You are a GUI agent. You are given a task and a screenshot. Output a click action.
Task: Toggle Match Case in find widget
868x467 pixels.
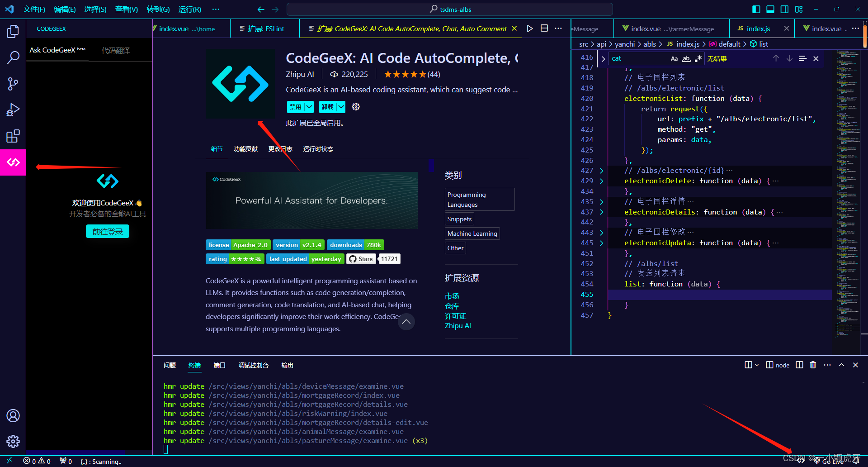point(674,58)
